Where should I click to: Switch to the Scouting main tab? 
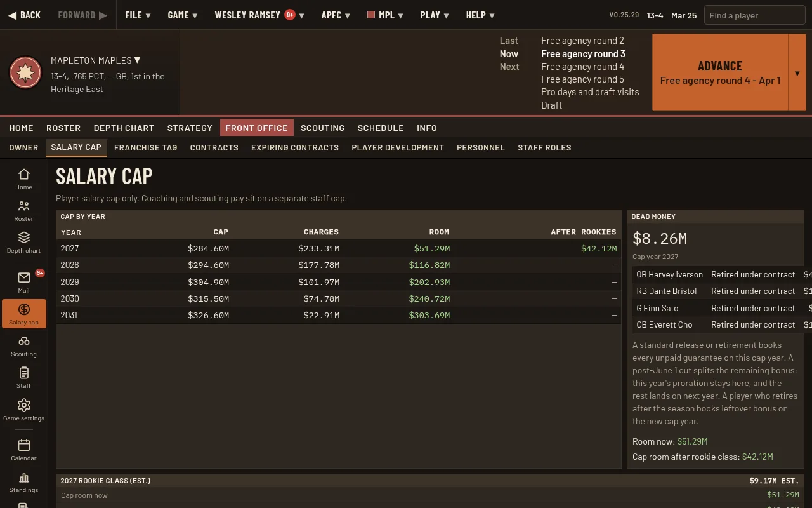[x=322, y=128]
